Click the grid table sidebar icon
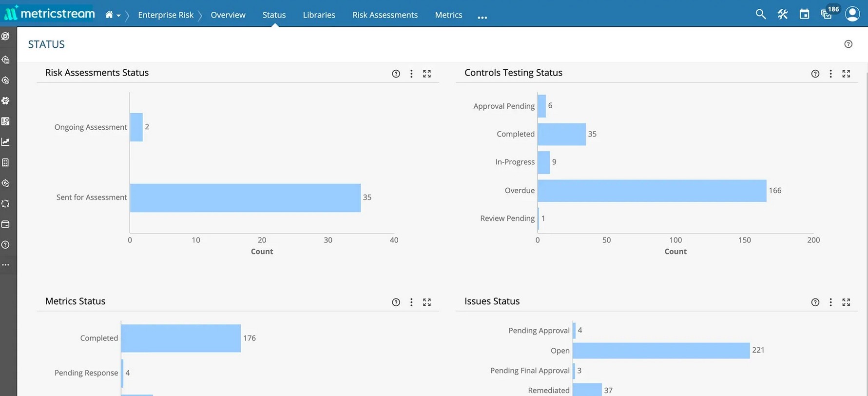Screen dimensions: 868x396 (6, 162)
